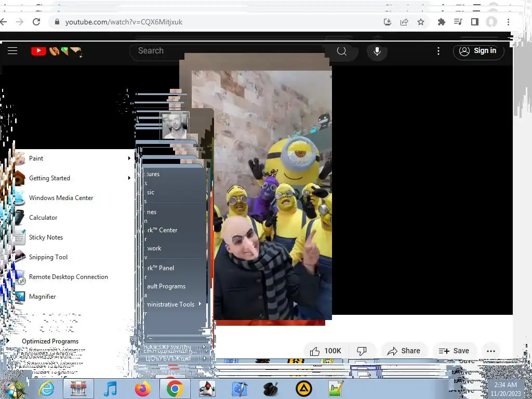Screen dimensions: 532x399
Task: Submit search with magnifier button
Action: point(342,51)
